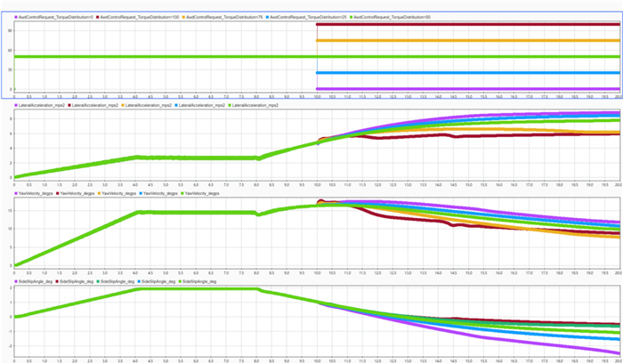This screenshot has height=364, width=623.
Task: Select the AwdControlRequest_TorqueDistribution=100 legend label
Action: pos(138,16)
